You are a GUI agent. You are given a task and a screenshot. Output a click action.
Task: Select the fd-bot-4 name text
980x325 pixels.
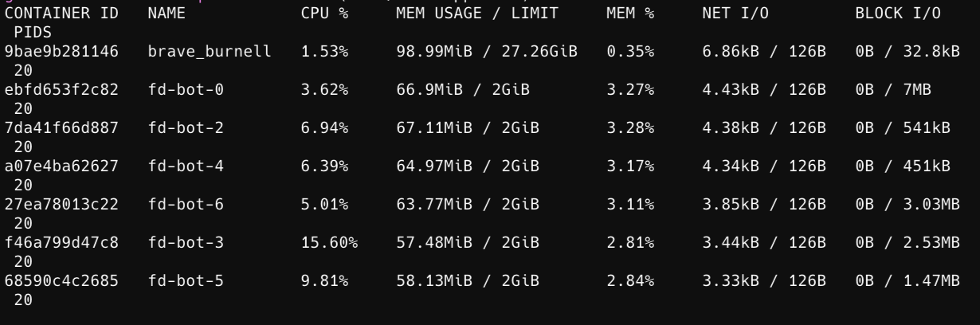tap(186, 166)
